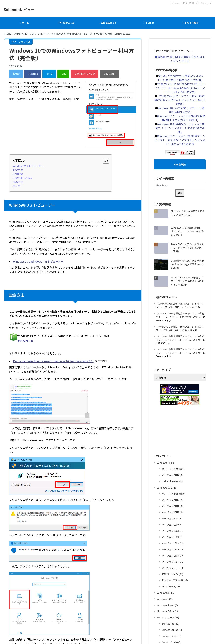Click the ダウンロード link for the package
This screenshot has height=644, width=215.
25,341
